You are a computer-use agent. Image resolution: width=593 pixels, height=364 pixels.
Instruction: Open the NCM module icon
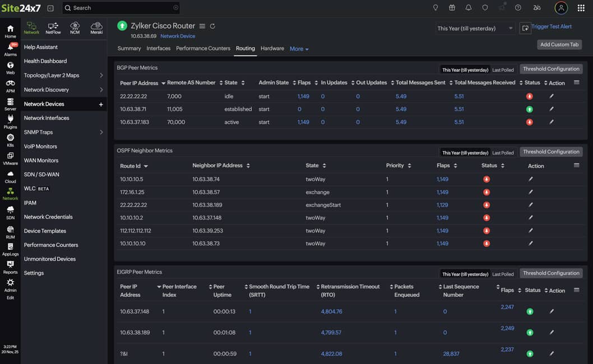(75, 26)
